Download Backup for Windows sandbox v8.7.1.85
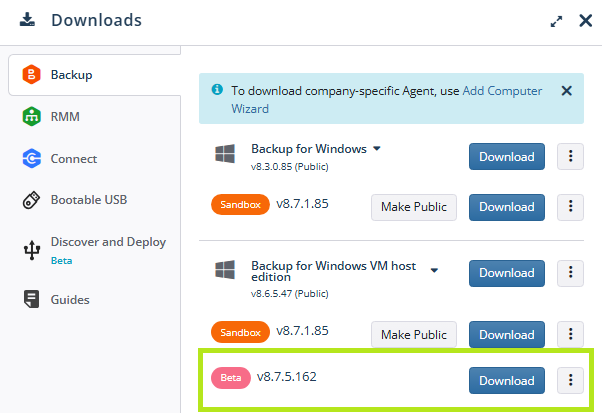The width and height of the screenshot is (602, 413). coord(507,207)
